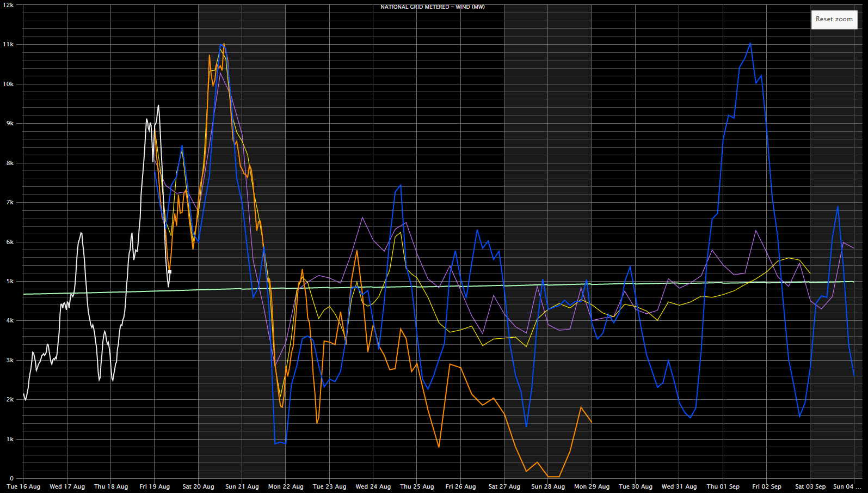Click the 'Fri 26 Aug' date label
The width and height of the screenshot is (868, 493).
click(460, 486)
